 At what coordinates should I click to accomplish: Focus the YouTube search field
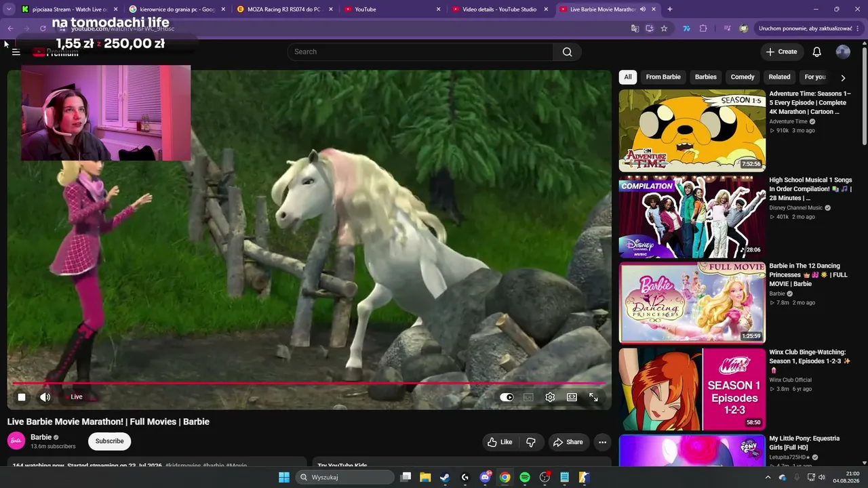point(420,52)
